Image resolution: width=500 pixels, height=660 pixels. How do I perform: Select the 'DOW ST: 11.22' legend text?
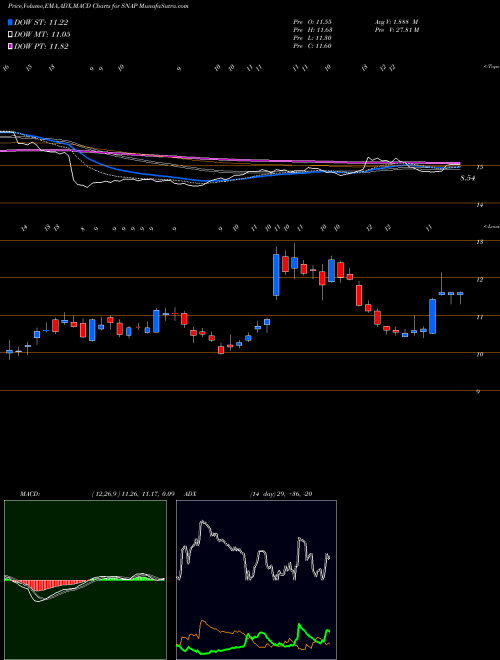41,22
